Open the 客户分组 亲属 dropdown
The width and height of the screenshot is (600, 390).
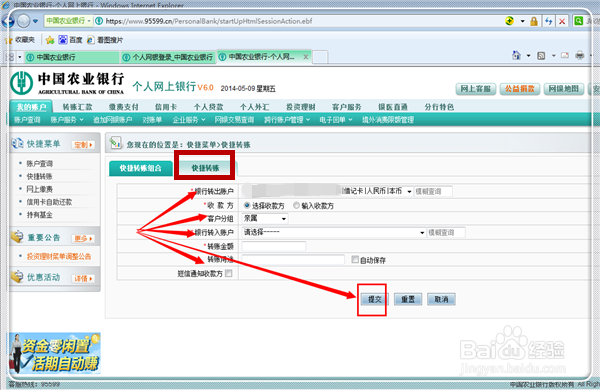click(265, 219)
